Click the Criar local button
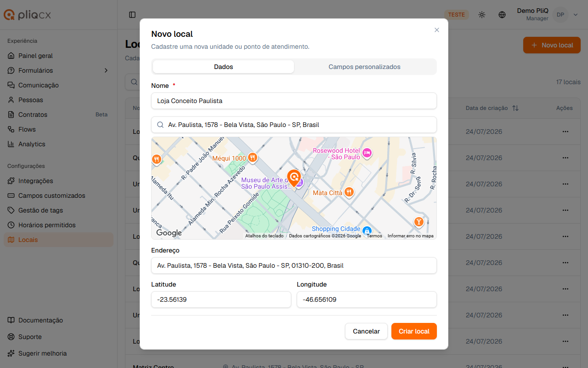Screen dimensions: 588x368 click(414, 331)
